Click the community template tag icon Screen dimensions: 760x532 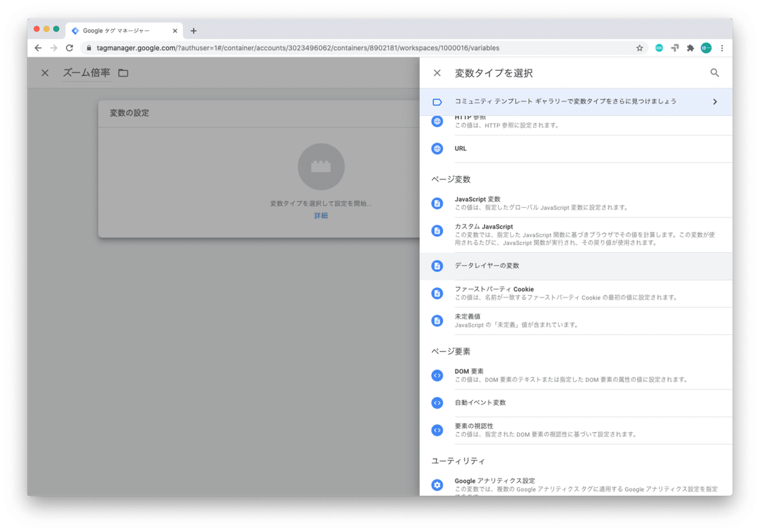click(x=437, y=101)
